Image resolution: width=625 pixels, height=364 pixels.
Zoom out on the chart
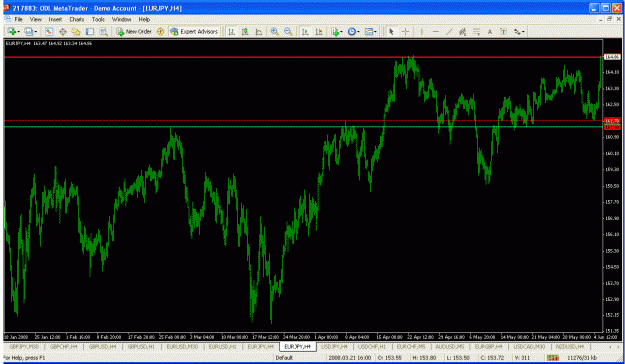[x=288, y=31]
